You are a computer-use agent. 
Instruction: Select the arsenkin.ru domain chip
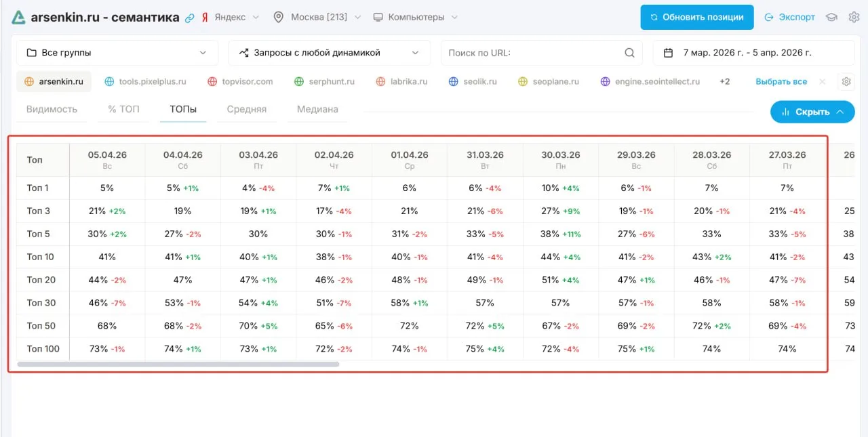54,81
